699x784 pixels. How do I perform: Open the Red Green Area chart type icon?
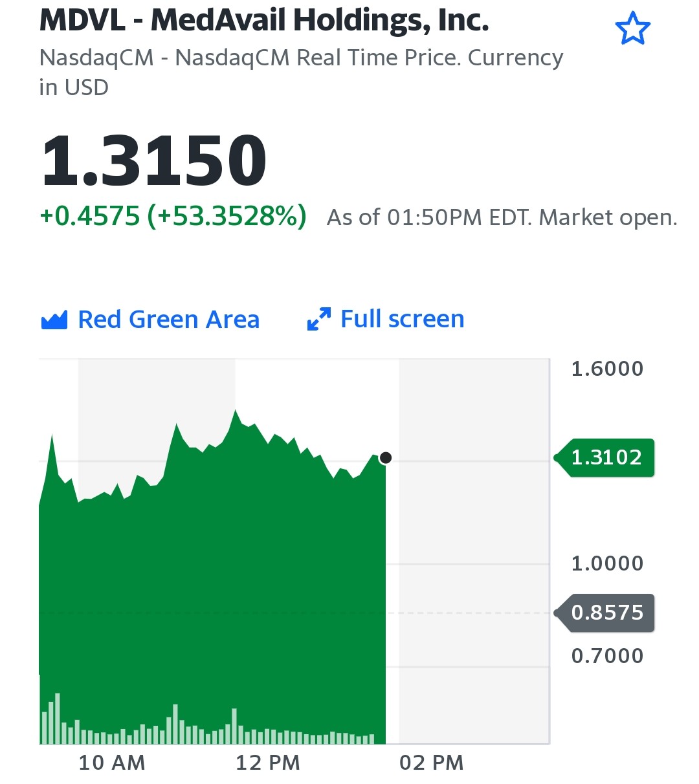tap(54, 320)
